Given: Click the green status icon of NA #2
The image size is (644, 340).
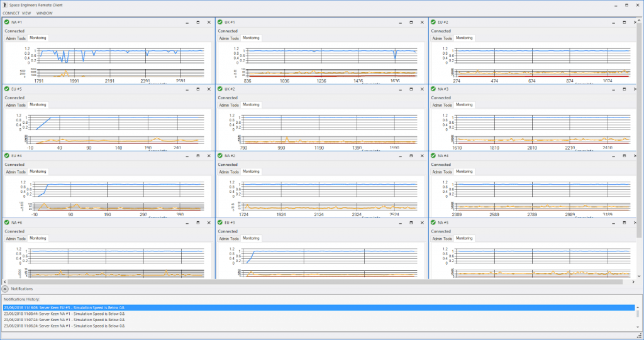Looking at the screenshot, I should pos(219,156).
